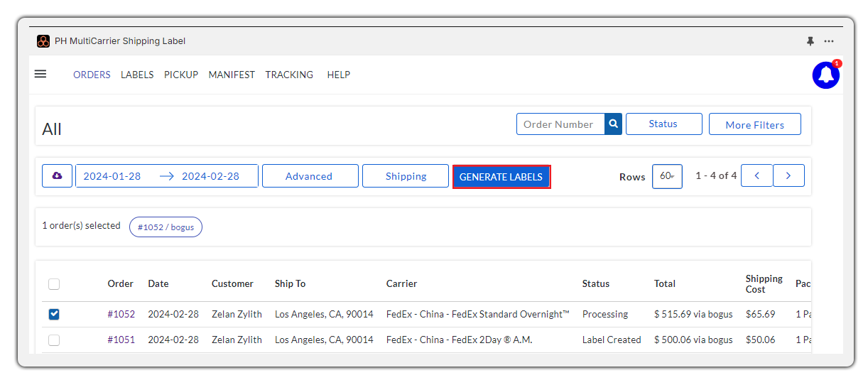Click Los Angeles ship-to in row #1051
868x385 pixels.
[324, 340]
